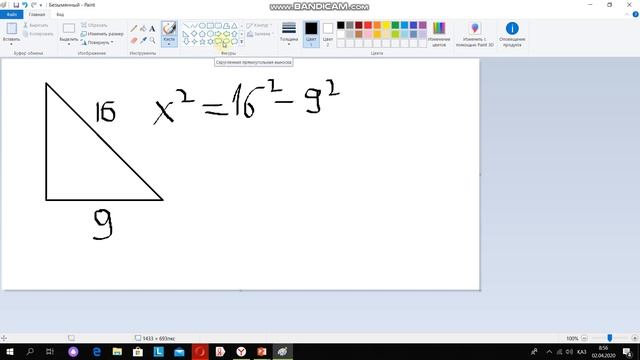The width and height of the screenshot is (640, 360).
Task: Click the Crop button
Action: coord(94,25)
